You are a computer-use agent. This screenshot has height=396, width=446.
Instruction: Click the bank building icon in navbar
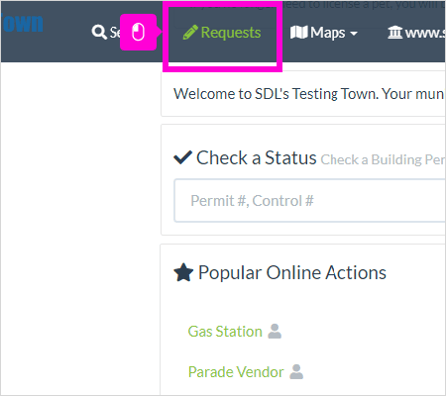point(395,32)
